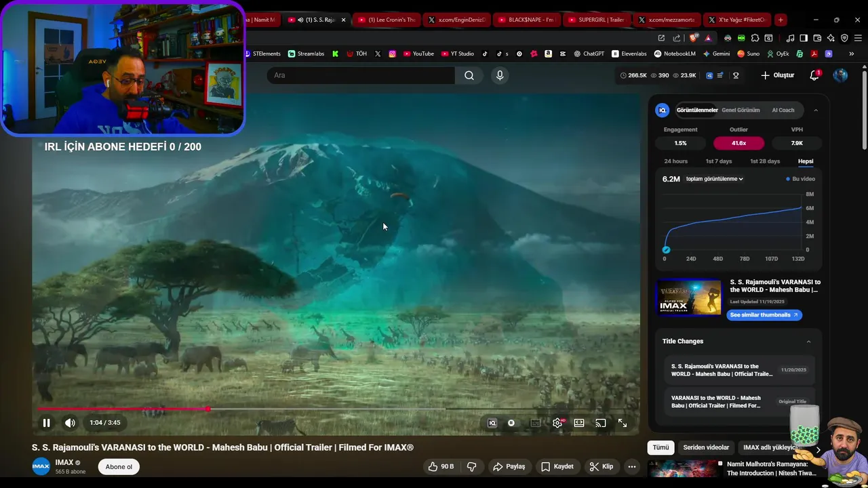This screenshot has height=488, width=868.
Task: Pause the playing trailer video
Action: (x=47, y=423)
